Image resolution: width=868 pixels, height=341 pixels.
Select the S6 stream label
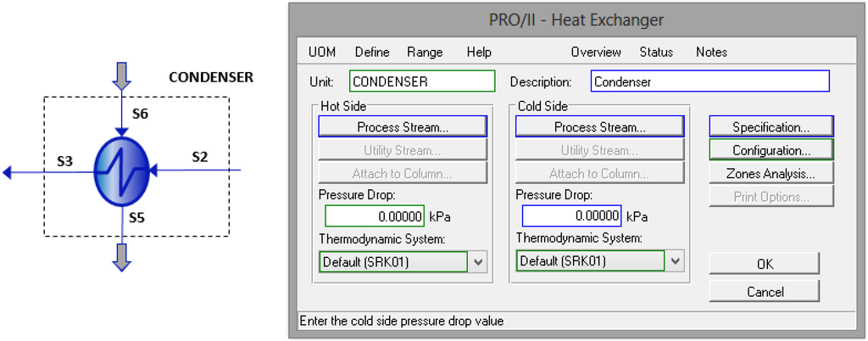(141, 114)
